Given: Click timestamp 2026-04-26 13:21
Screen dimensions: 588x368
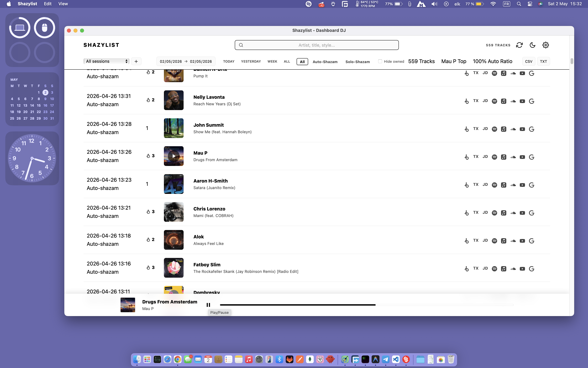Looking at the screenshot, I should (109, 208).
